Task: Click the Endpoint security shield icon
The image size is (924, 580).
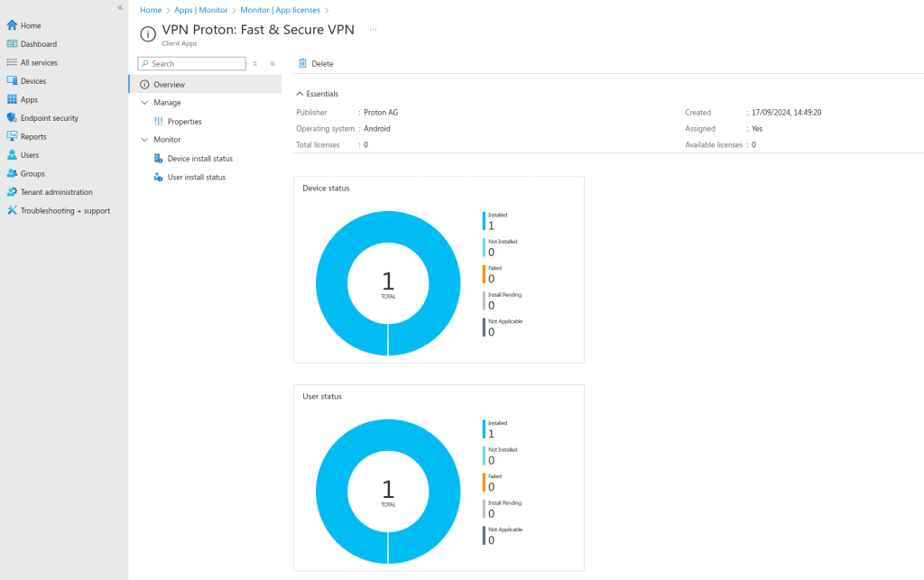Action: coord(12,118)
